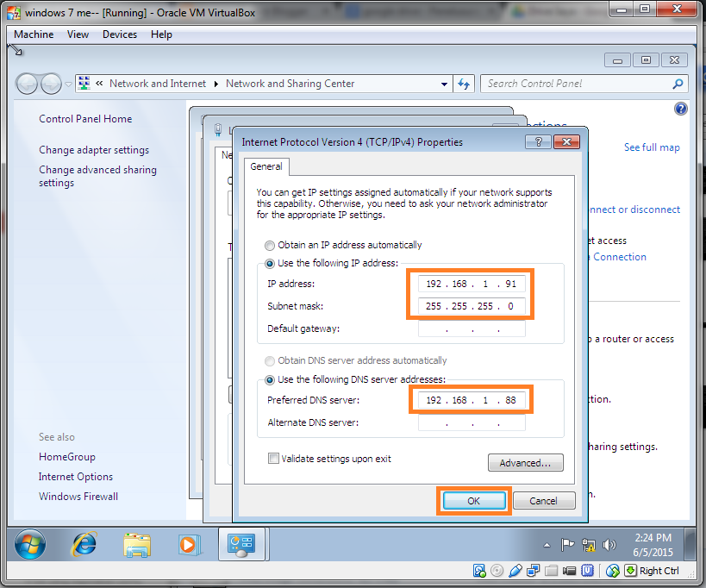This screenshot has width=706, height=588.
Task: Open Change advanced sharing settings
Action: pyautogui.click(x=97, y=176)
